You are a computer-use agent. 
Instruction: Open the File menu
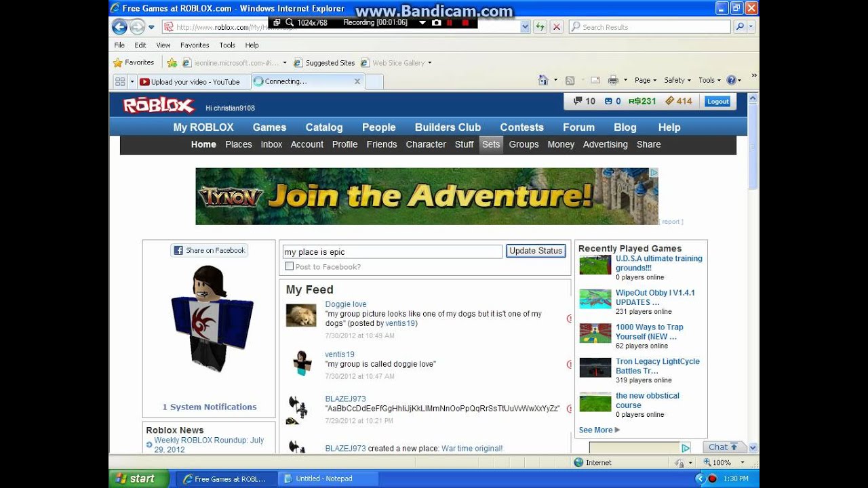(119, 45)
